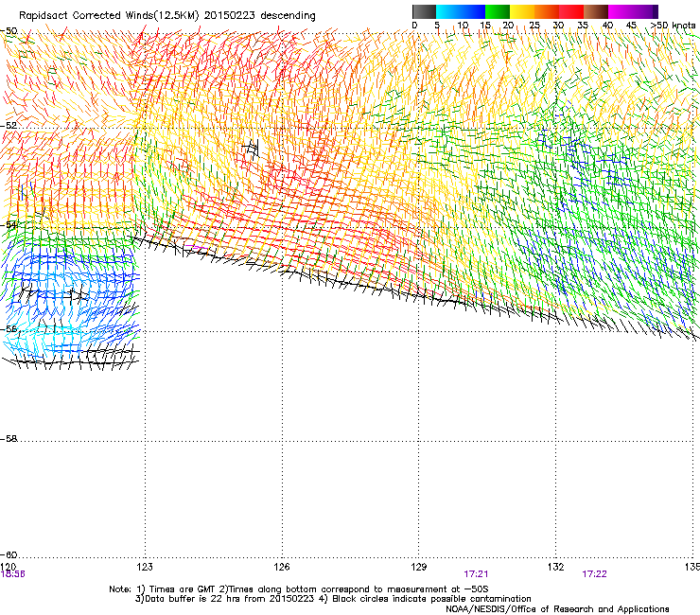Select the yellow 20-25 knots legend swatch
Viewport: 700px width, 615px height.
click(x=522, y=11)
